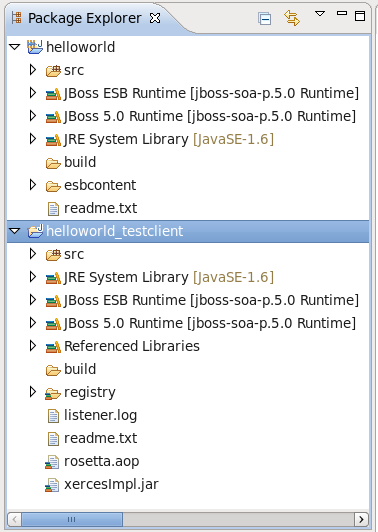Click the listener.log file icon
This screenshot has height=532, width=378.
pyautogui.click(x=53, y=416)
